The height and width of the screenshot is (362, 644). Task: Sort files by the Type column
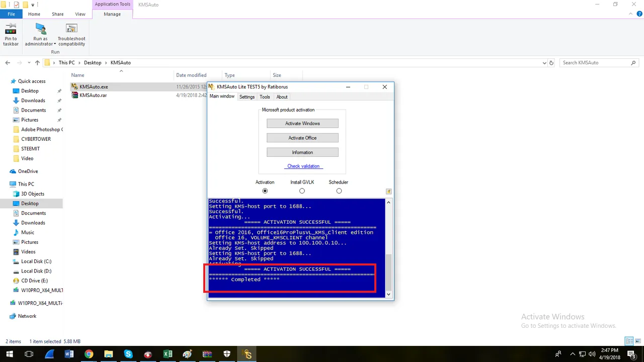pyautogui.click(x=229, y=75)
